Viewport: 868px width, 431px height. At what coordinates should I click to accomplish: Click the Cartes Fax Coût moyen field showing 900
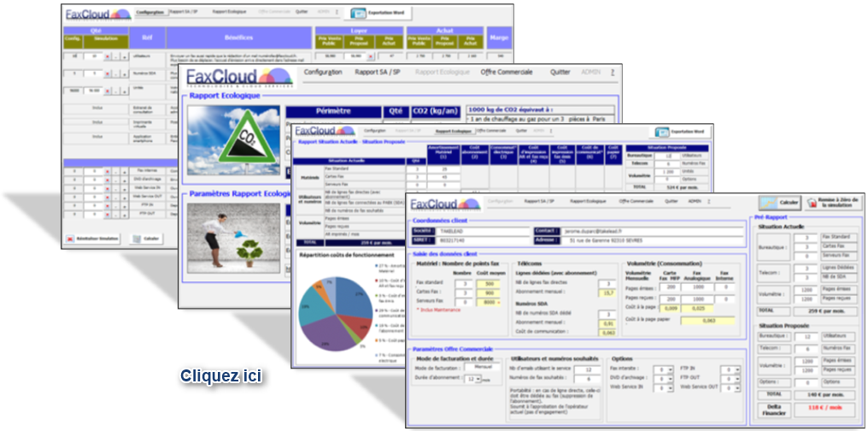(489, 293)
